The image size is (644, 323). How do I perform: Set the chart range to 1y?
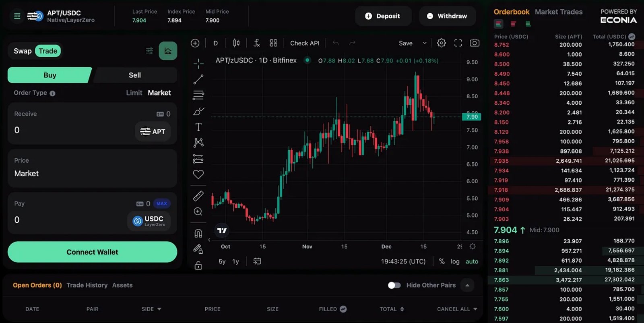[x=235, y=261]
